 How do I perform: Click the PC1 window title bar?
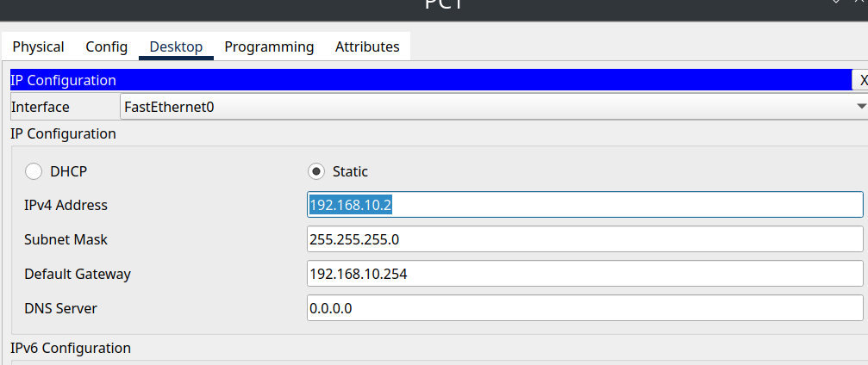point(445,7)
